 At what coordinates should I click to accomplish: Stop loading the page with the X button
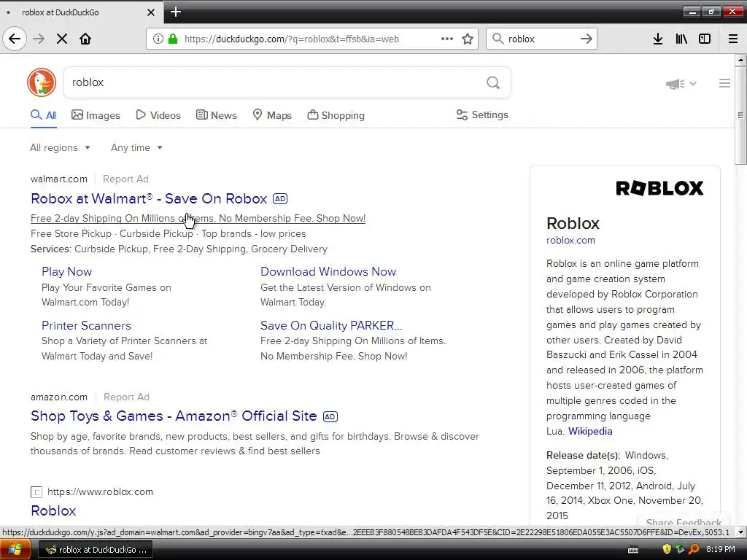pyautogui.click(x=62, y=39)
